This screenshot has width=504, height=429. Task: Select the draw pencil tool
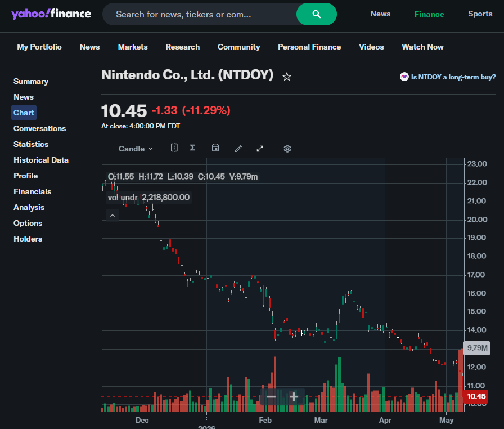click(238, 149)
